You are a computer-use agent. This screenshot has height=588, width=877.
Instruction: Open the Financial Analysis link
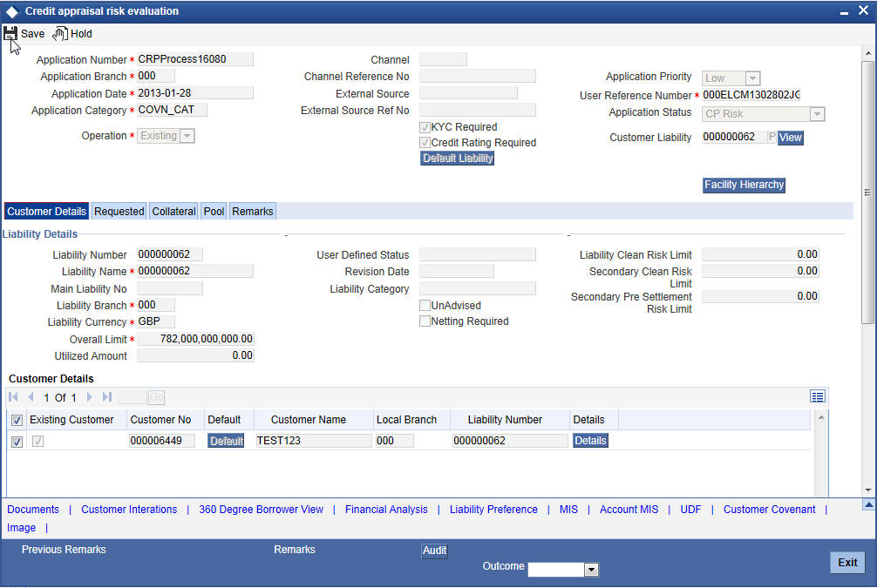[x=386, y=510]
